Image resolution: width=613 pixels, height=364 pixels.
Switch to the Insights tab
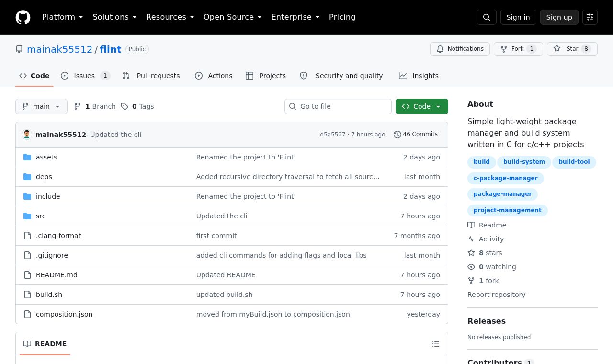[x=419, y=76]
